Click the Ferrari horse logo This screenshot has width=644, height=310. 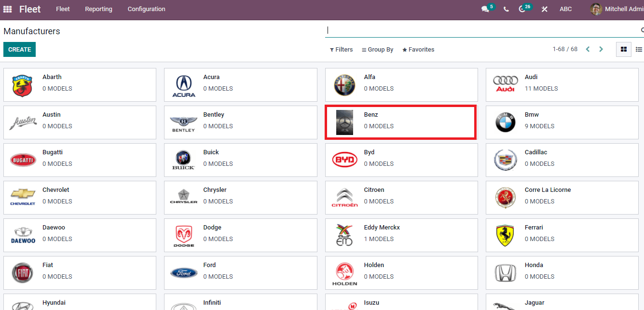506,235
